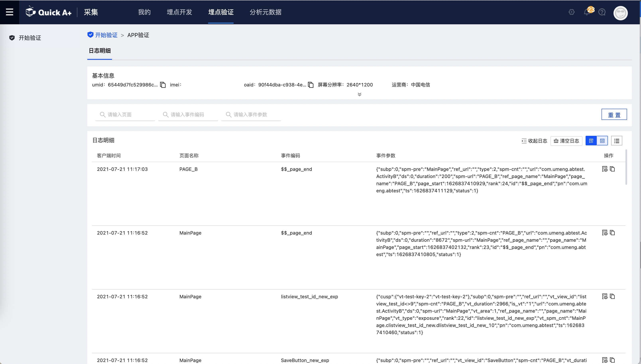Click the 事件编码 column header
641x364 pixels.
(x=290, y=156)
